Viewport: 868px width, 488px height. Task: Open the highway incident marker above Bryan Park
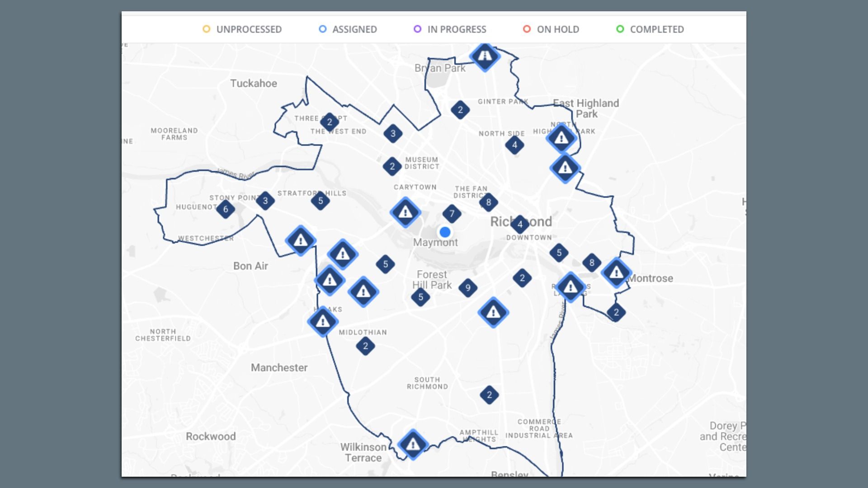tap(486, 57)
